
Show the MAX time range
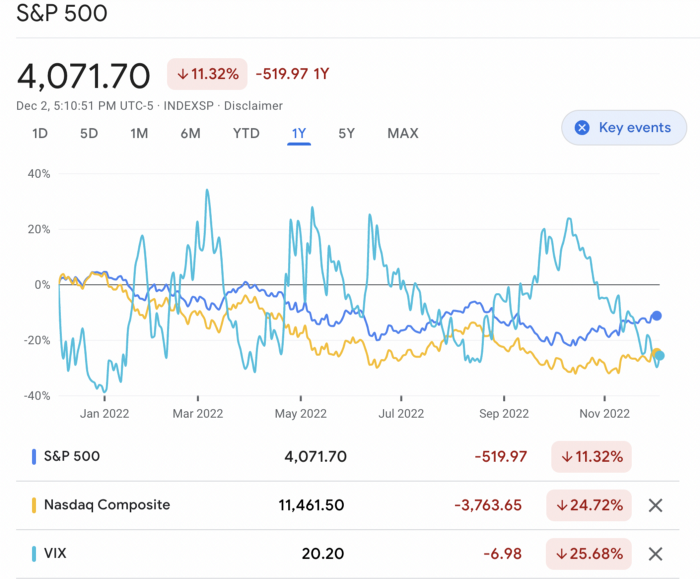pos(403,133)
